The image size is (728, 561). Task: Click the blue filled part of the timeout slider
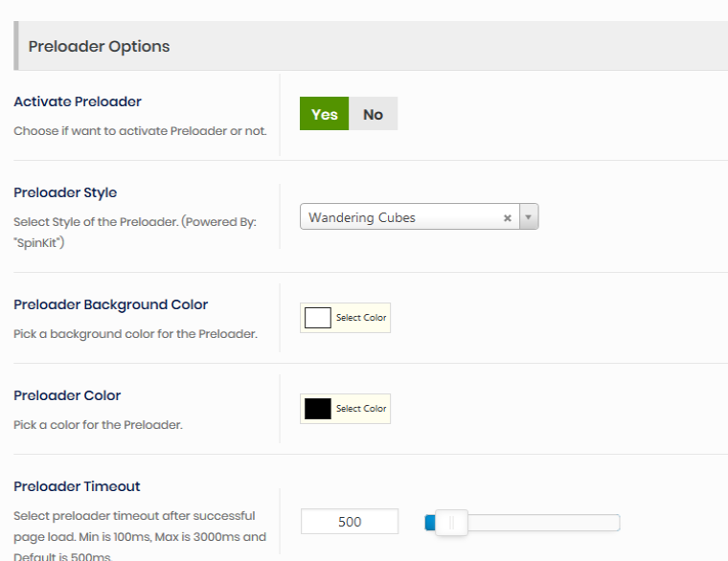[x=430, y=523]
